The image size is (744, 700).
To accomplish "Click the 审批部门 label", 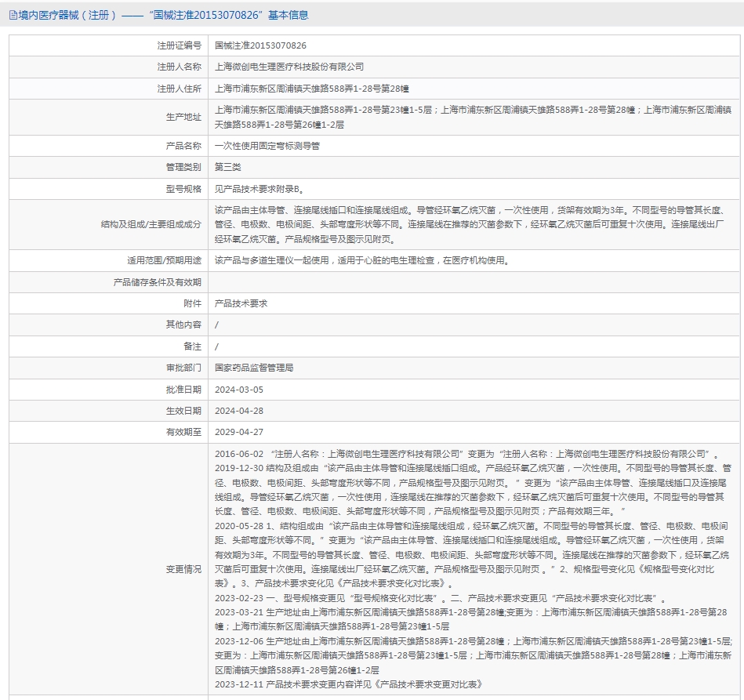I will click(183, 368).
